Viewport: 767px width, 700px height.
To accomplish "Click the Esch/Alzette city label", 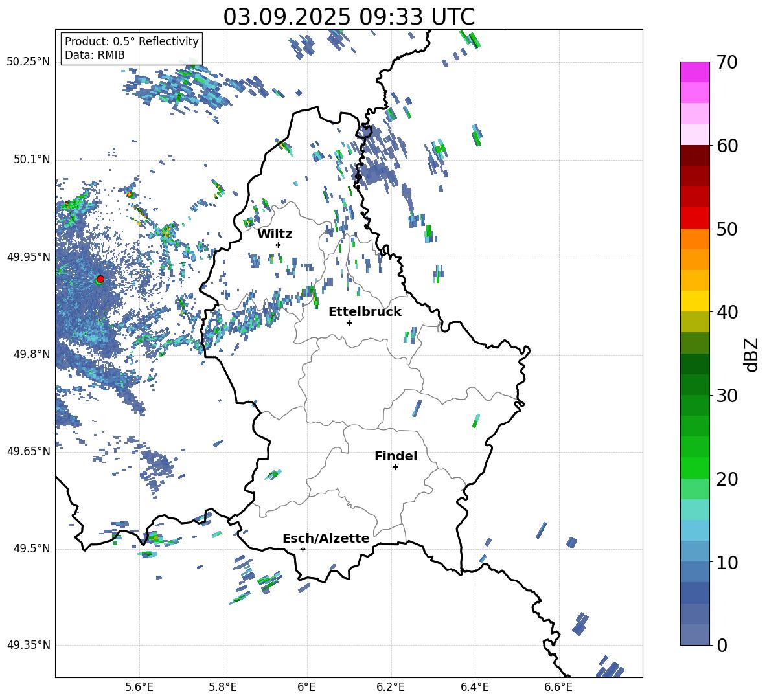I will coord(326,538).
